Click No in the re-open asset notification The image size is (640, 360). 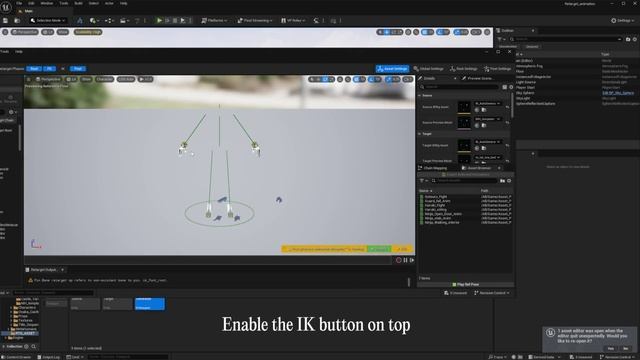tap(626, 349)
